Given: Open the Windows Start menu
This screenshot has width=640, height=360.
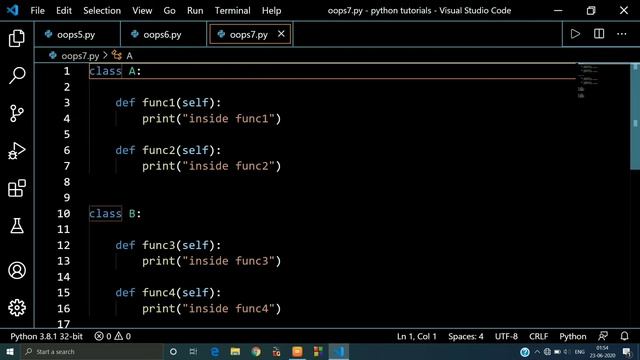Looking at the screenshot, I should coord(10,351).
